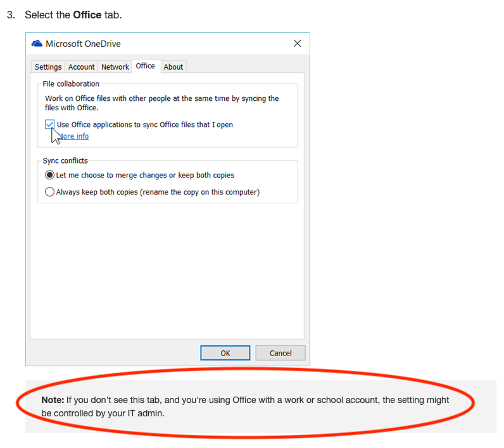
Task: Close the Microsoft OneDrive dialog
Action: pyautogui.click(x=298, y=44)
